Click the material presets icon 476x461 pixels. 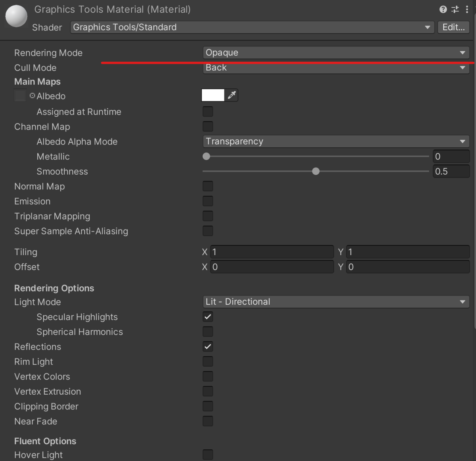click(455, 10)
